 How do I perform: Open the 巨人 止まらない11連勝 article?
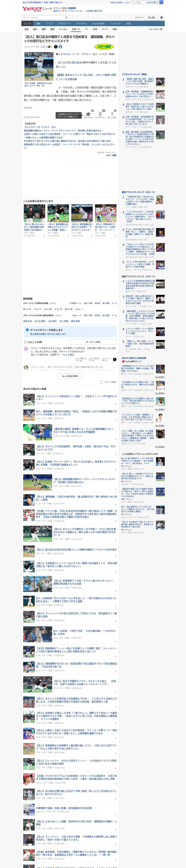77,823
